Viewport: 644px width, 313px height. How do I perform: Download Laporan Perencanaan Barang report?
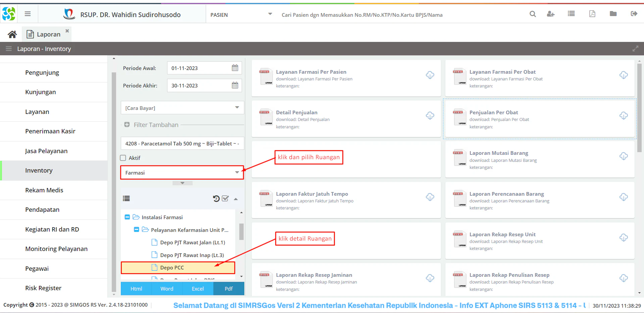click(x=624, y=197)
